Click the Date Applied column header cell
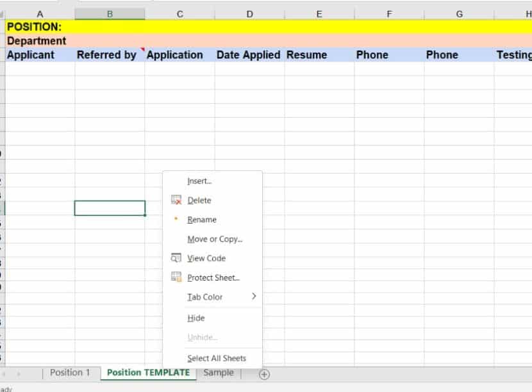Viewport: 532px width, 392px height. 249,55
